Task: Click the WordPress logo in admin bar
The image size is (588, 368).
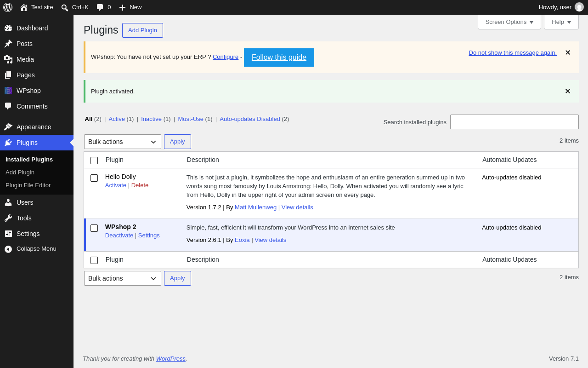Action: tap(8, 7)
